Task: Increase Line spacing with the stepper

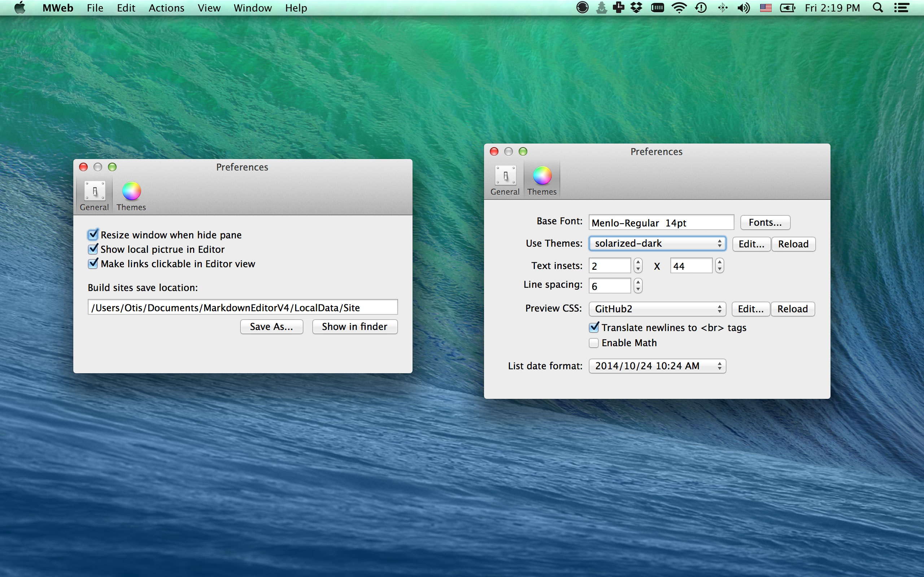Action: pyautogui.click(x=637, y=283)
